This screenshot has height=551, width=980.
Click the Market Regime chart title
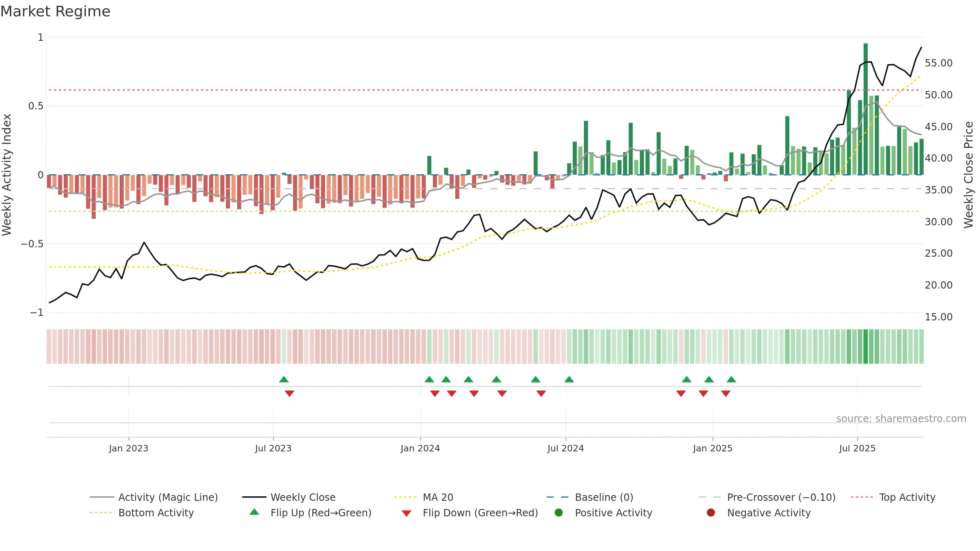(56, 11)
